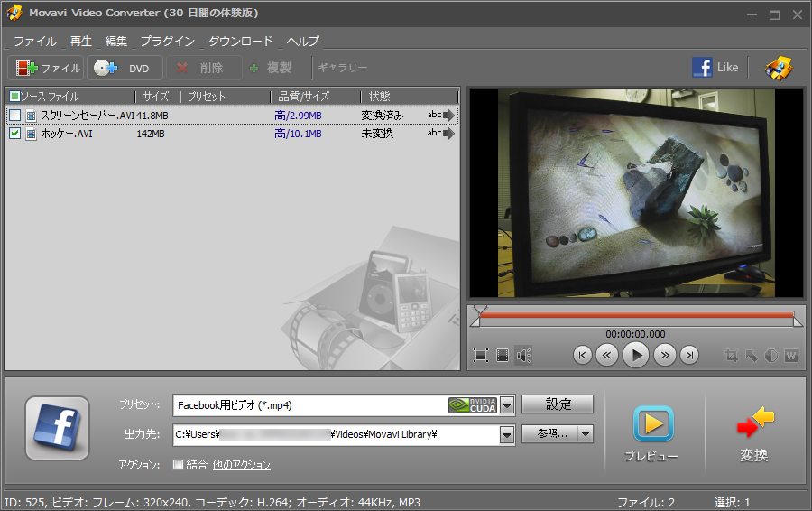This screenshot has height=511, width=812.
Task: Open the ファイル menu
Action: tap(35, 41)
